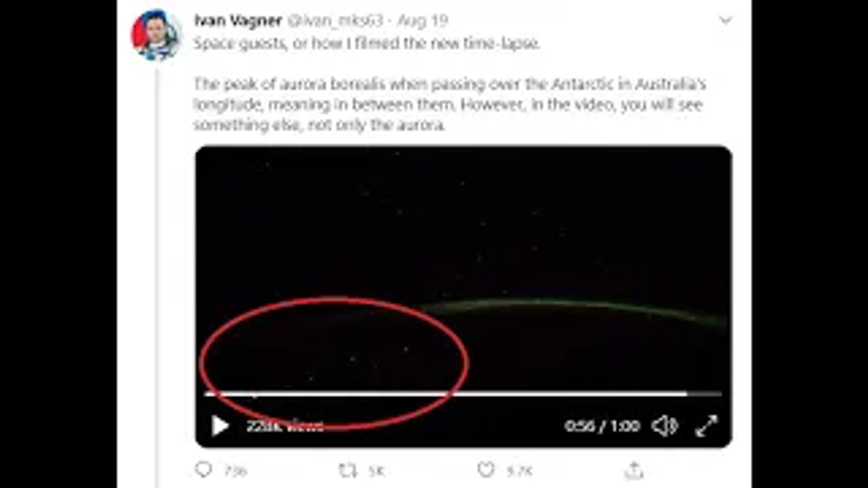Click the like count beside the heart
868x488 pixels.
pyautogui.click(x=521, y=470)
